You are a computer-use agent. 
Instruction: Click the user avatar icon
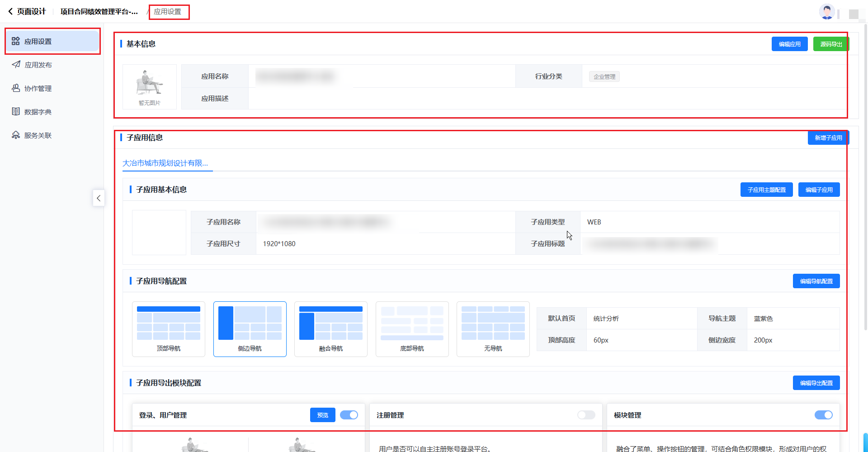point(827,12)
